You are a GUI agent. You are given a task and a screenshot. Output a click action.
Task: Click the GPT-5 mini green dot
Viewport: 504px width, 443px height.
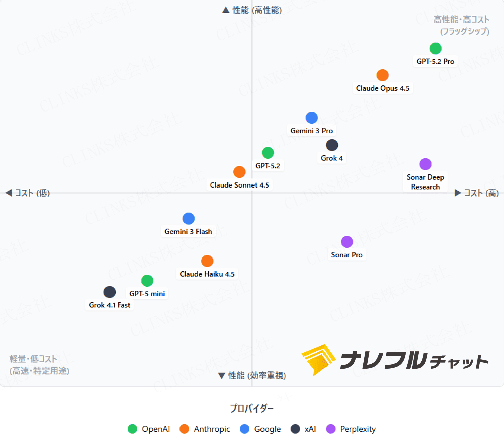(147, 281)
